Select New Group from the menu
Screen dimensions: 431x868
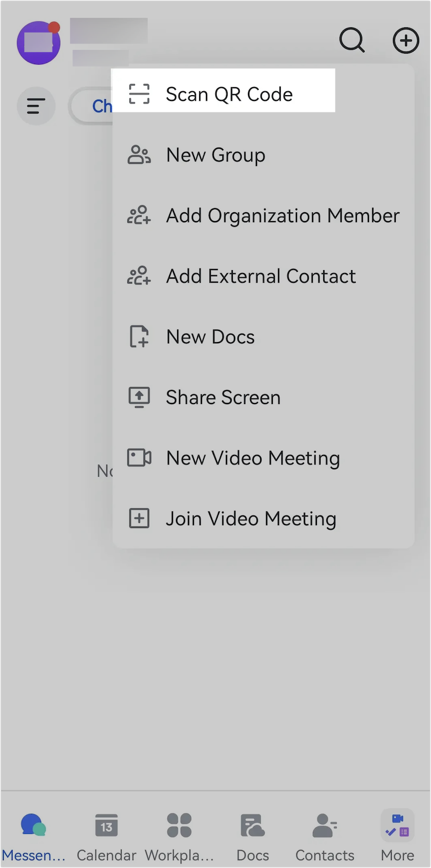coord(215,155)
